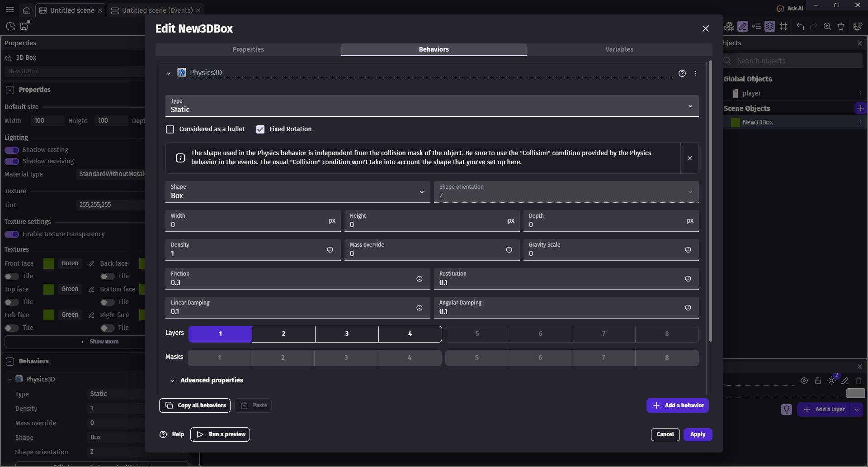
Task: Click the Front face green color swatch
Action: (49, 263)
